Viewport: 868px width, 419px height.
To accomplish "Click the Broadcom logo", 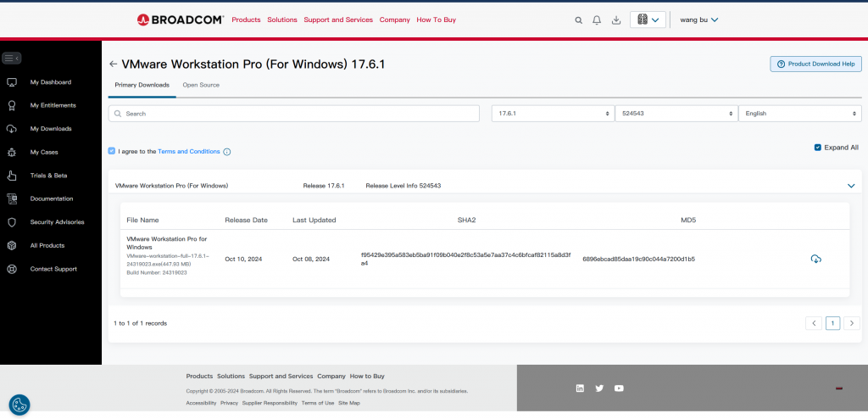I will [x=181, y=20].
